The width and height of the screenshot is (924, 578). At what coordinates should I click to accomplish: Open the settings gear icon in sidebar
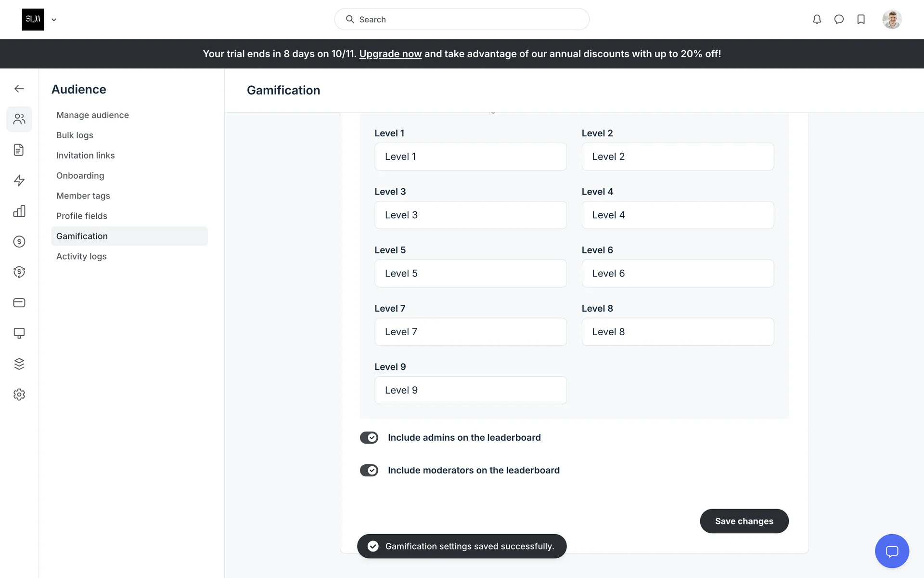click(19, 394)
